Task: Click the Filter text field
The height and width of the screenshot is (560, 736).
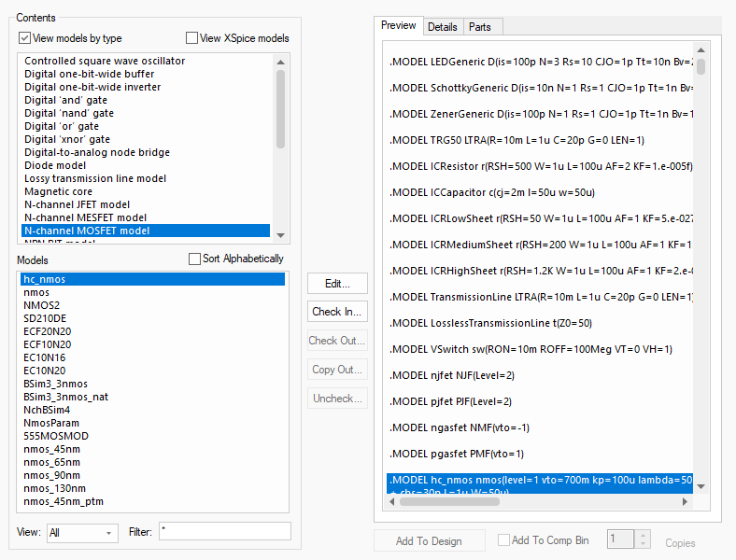Action: click(x=224, y=532)
